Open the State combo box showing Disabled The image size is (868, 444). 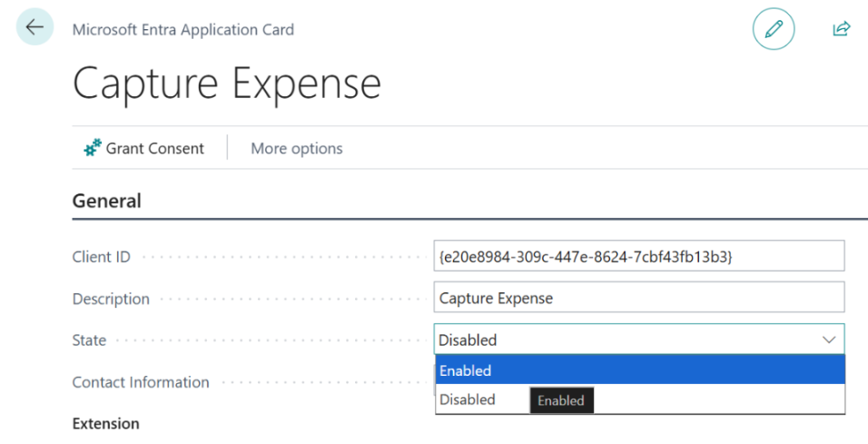pyautogui.click(x=639, y=340)
